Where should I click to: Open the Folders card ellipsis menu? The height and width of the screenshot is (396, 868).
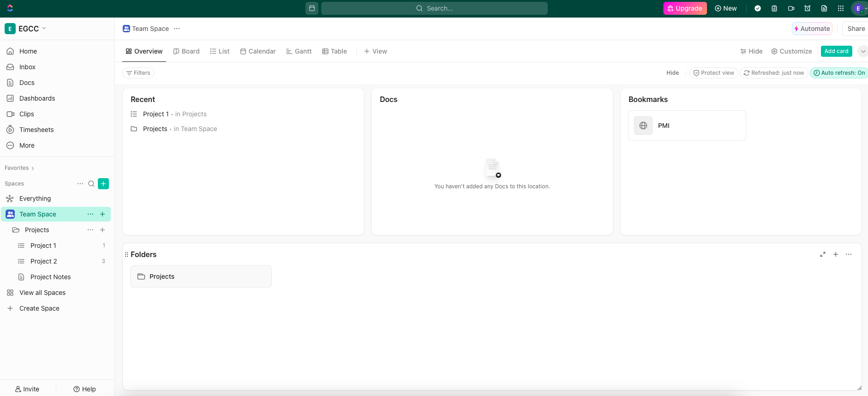click(849, 254)
